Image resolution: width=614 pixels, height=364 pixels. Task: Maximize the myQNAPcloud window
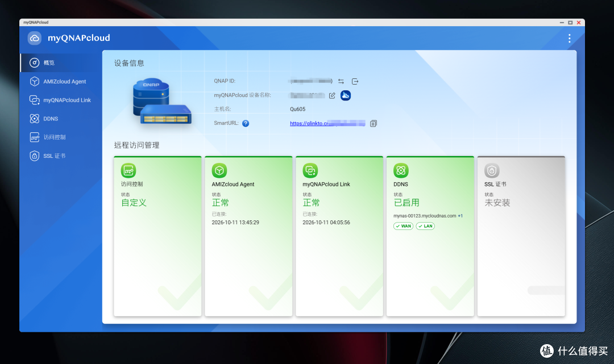[570, 23]
